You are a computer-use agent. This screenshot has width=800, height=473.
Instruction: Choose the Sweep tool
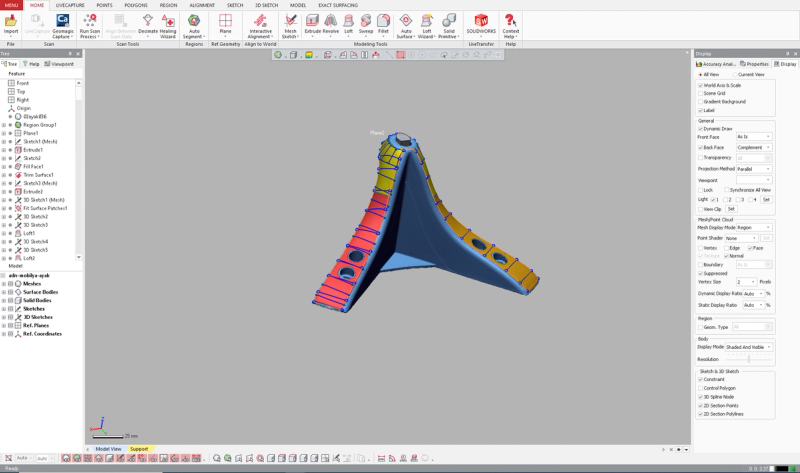(x=366, y=24)
